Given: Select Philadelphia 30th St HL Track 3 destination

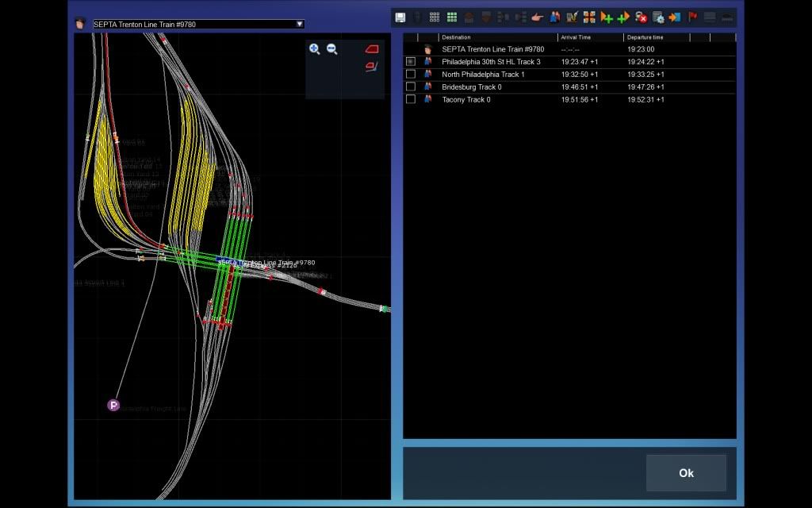Looking at the screenshot, I should [491, 62].
